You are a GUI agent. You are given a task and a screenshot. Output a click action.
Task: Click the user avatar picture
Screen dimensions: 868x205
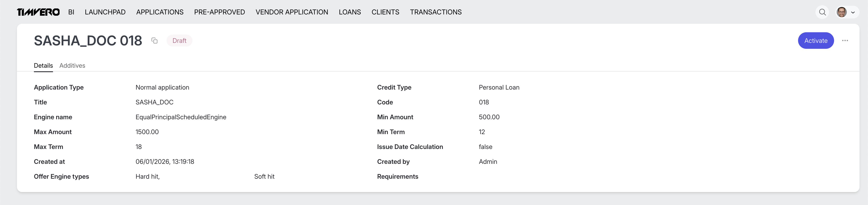[x=841, y=12]
